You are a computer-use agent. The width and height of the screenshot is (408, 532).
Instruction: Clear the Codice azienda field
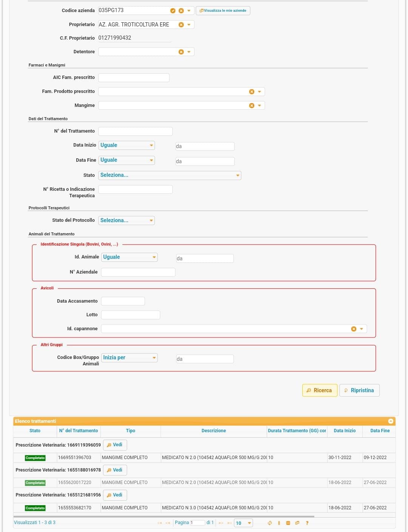point(181,11)
